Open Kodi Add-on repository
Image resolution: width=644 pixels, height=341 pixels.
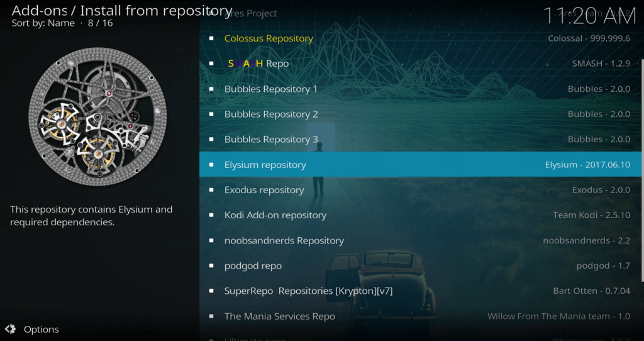[421, 215]
